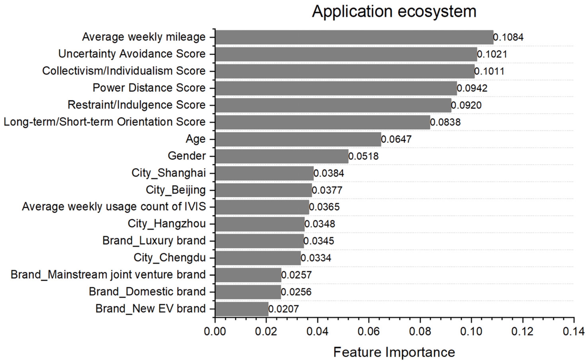Click the Brand_Domestic brand label

(x=147, y=292)
